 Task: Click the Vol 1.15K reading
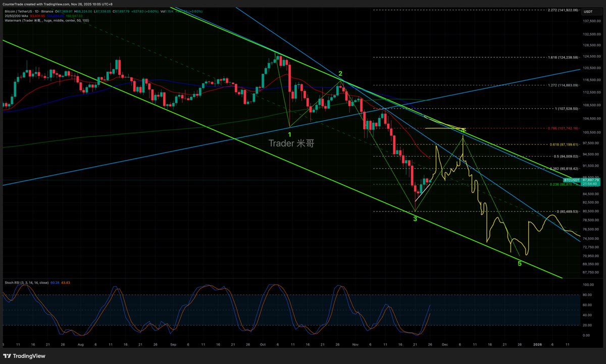point(167,12)
